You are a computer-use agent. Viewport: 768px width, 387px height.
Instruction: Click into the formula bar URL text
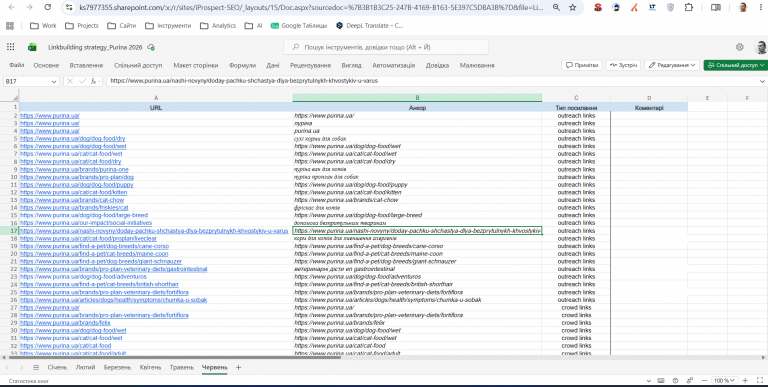244,81
